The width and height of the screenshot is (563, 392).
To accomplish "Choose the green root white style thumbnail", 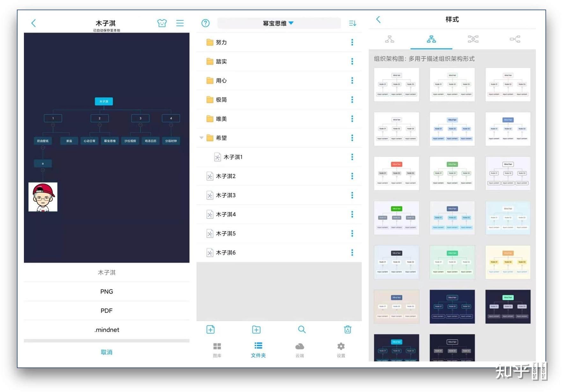I will pyautogui.click(x=452, y=173).
